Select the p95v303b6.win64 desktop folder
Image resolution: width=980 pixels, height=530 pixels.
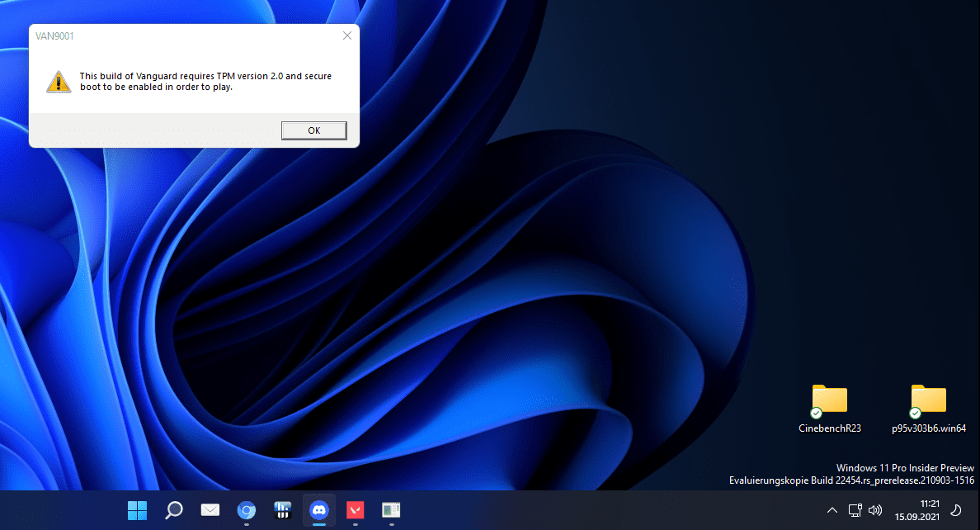click(928, 409)
